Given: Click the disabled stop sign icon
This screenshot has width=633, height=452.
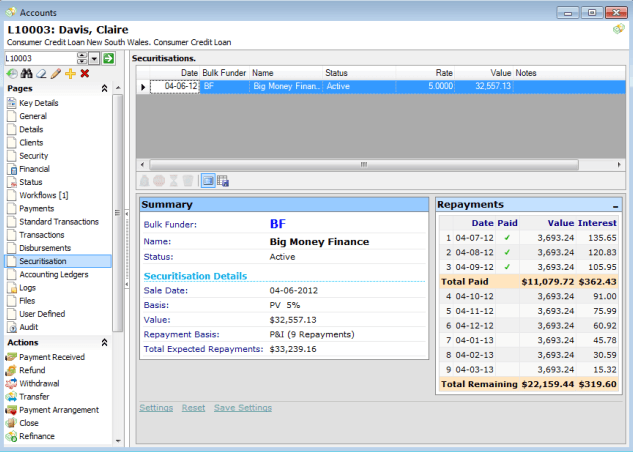Looking at the screenshot, I should (159, 181).
